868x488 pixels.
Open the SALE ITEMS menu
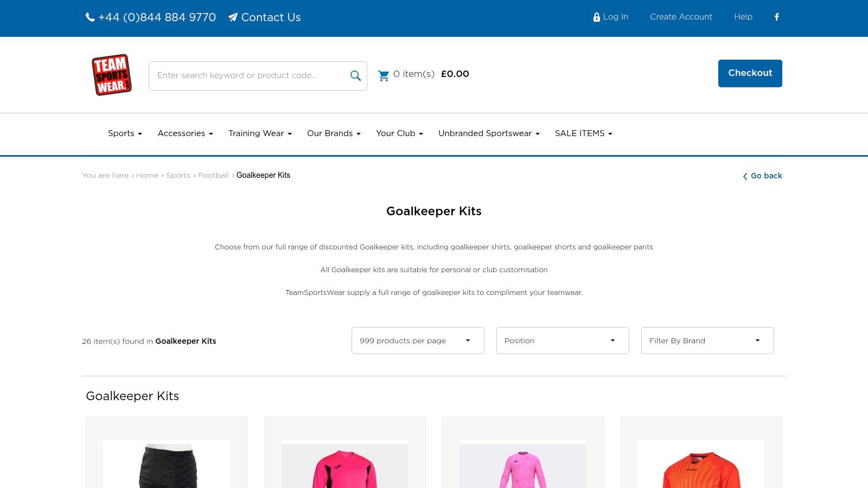point(583,133)
